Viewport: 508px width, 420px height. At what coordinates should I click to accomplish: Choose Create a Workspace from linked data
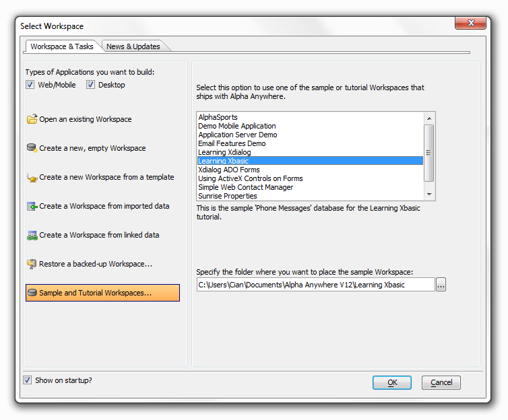click(x=99, y=235)
